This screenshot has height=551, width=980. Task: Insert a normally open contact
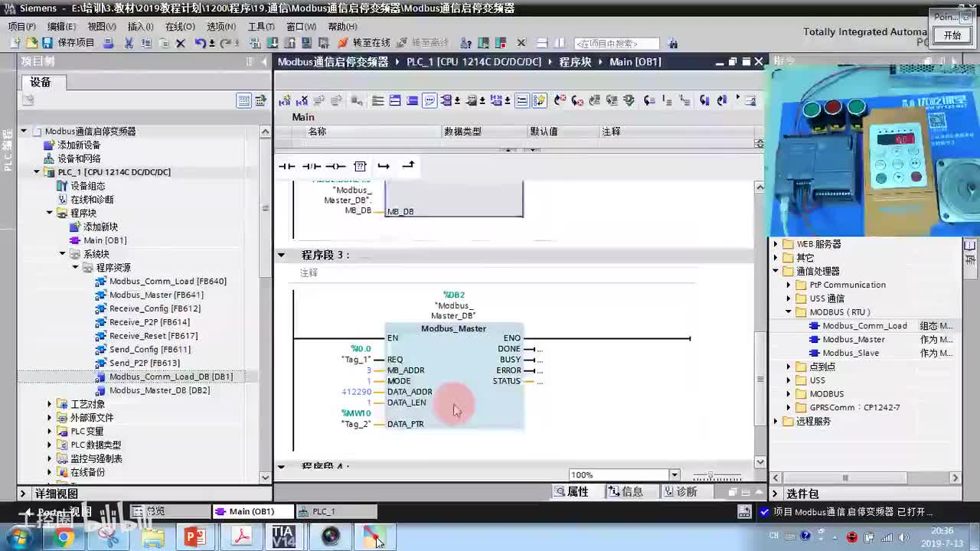(287, 166)
